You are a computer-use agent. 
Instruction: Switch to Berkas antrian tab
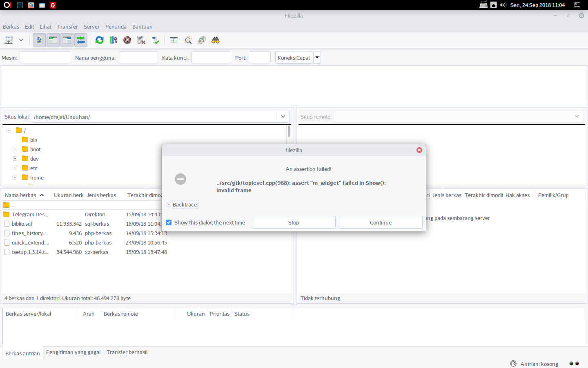[22, 353]
